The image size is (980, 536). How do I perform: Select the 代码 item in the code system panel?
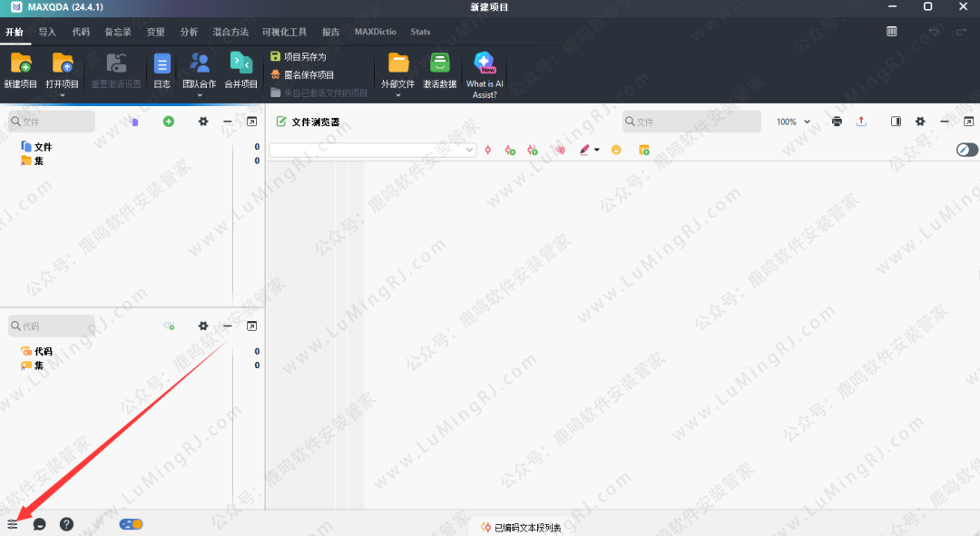(45, 351)
